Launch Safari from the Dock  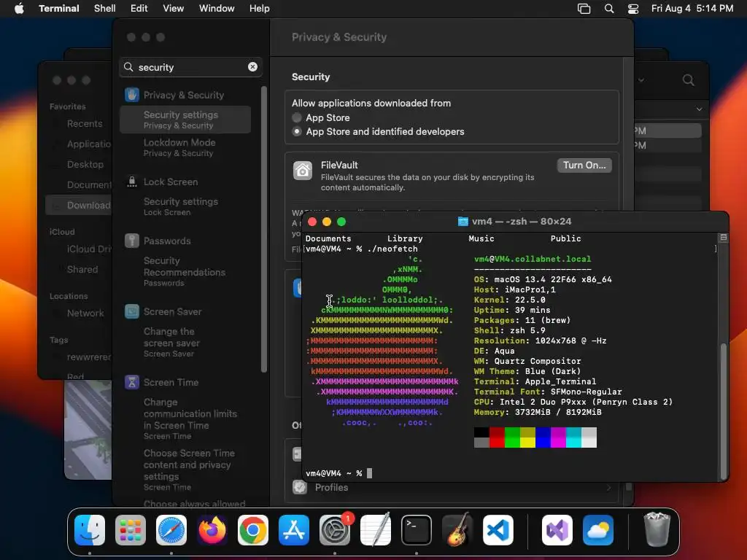point(171,530)
